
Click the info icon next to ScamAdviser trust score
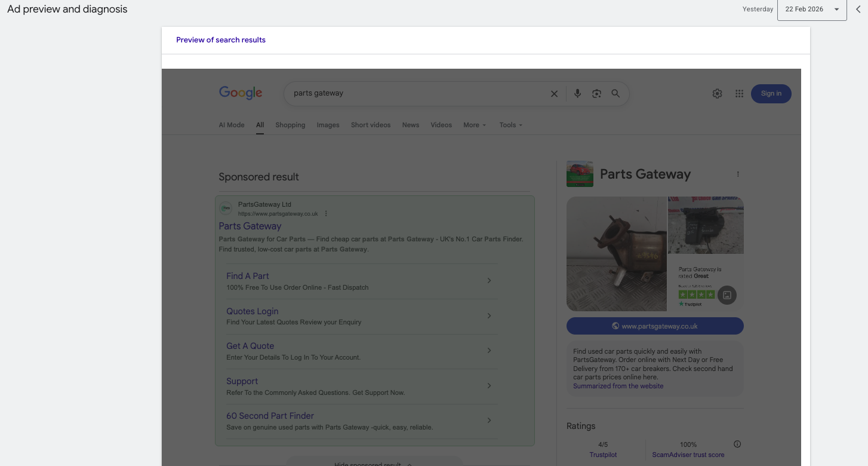[x=737, y=444]
